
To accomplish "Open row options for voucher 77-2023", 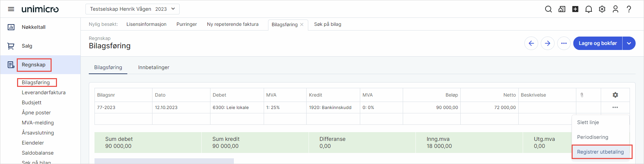I will pyautogui.click(x=615, y=107).
